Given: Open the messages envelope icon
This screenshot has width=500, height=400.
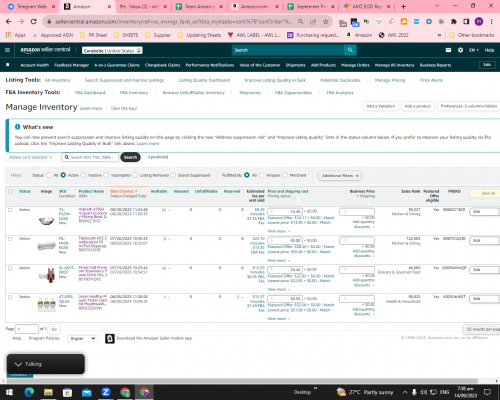Looking at the screenshot, I should pyautogui.click(x=448, y=50).
